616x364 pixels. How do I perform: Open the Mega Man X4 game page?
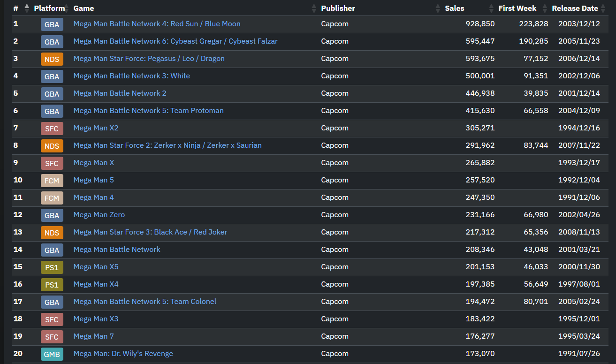pos(96,284)
